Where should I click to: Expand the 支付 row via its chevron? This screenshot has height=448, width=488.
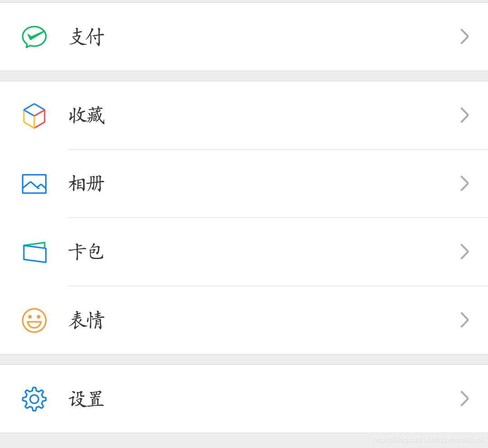465,37
